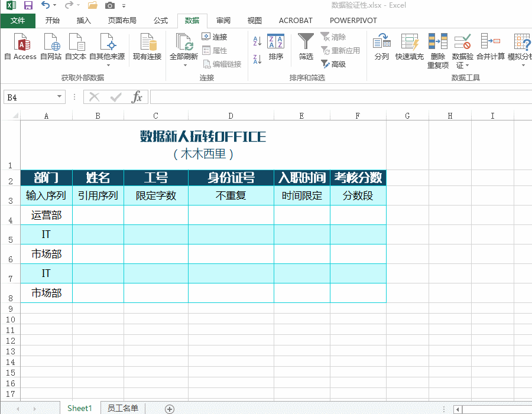Image resolution: width=532 pixels, height=414 pixels.
Task: Open the Name Box dropdown arrow
Action: click(x=59, y=97)
